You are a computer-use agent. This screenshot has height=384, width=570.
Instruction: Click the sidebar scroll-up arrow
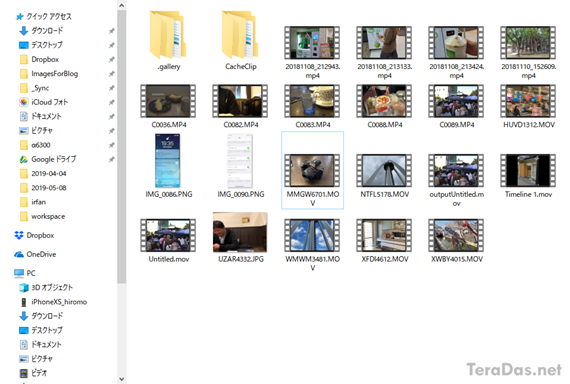click(x=121, y=5)
